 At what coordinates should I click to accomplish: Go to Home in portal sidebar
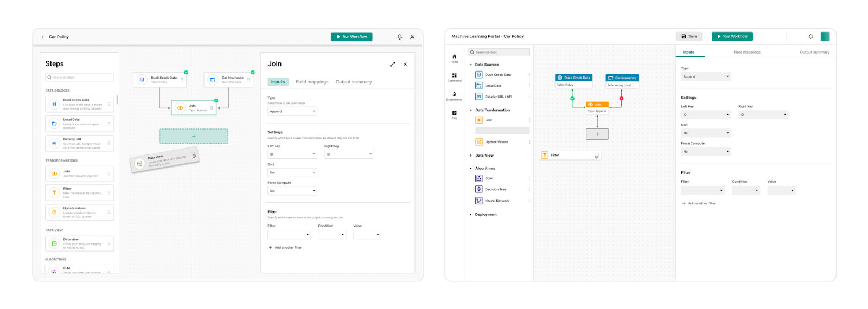click(x=454, y=59)
